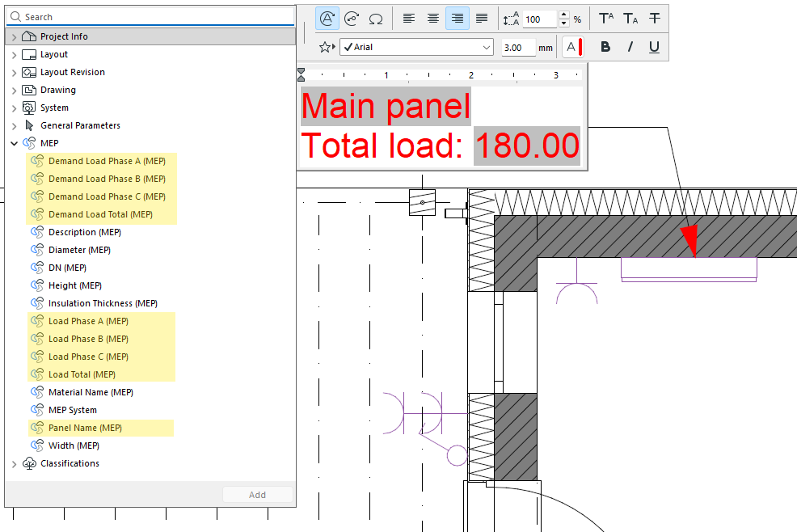Click the Insert Autotext icon in the toolbar
Image resolution: width=797 pixels, height=532 pixels.
tap(327, 19)
